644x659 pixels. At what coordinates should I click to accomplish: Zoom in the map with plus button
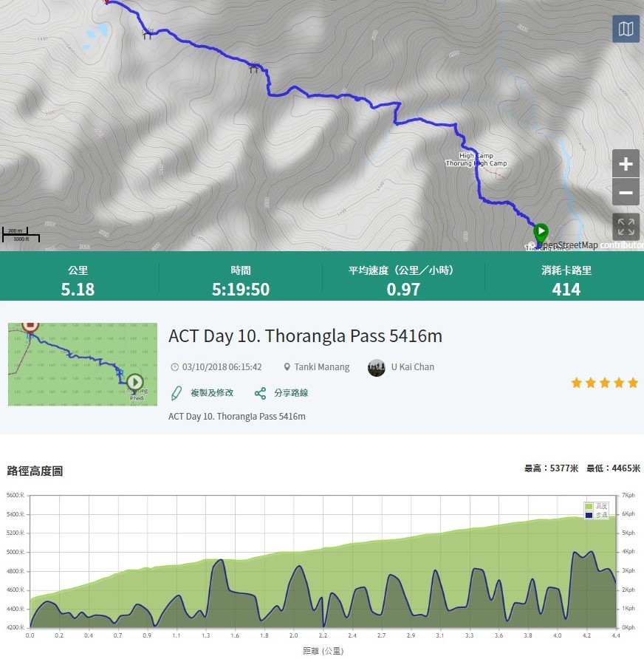click(x=626, y=164)
